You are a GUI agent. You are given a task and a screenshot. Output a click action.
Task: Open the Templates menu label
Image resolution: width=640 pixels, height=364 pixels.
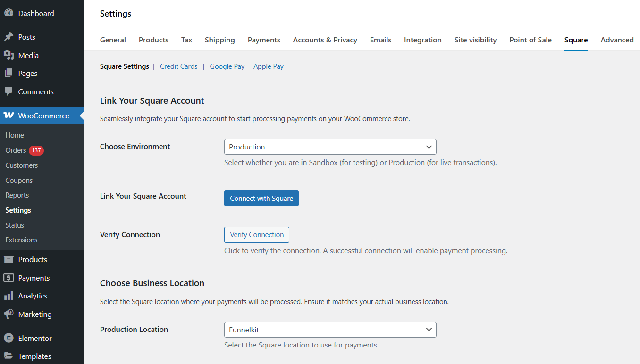(34, 356)
